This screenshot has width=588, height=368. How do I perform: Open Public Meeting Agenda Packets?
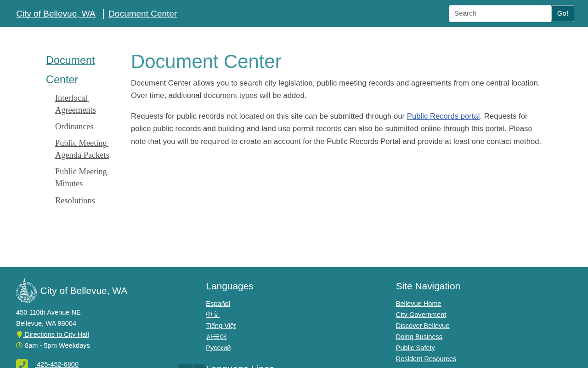[x=82, y=149]
